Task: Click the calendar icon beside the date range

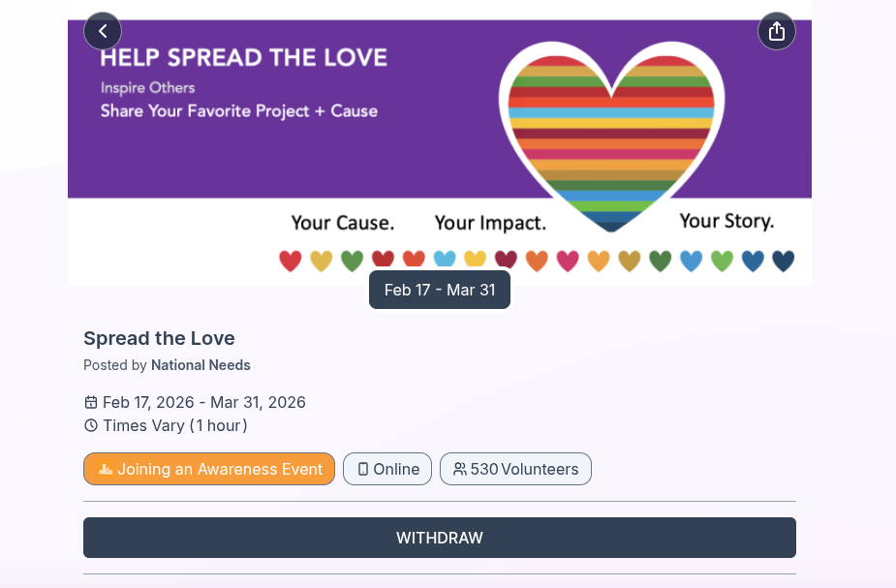Action: (x=91, y=402)
